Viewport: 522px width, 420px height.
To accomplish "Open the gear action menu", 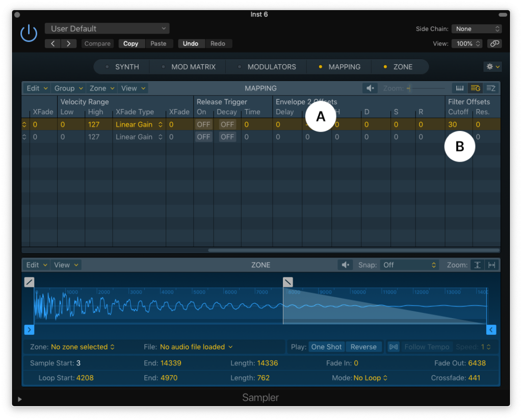I will (492, 67).
